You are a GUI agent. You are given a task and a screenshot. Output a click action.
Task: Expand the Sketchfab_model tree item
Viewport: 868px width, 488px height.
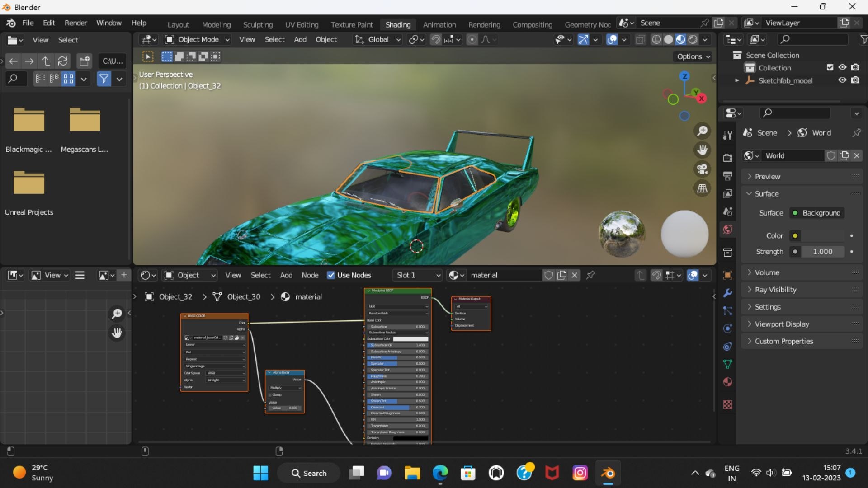[737, 80]
